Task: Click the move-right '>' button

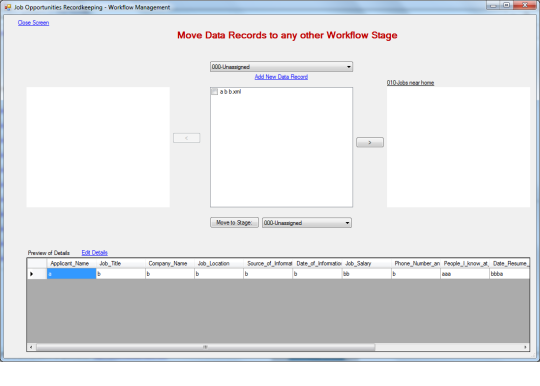Action: (x=370, y=142)
